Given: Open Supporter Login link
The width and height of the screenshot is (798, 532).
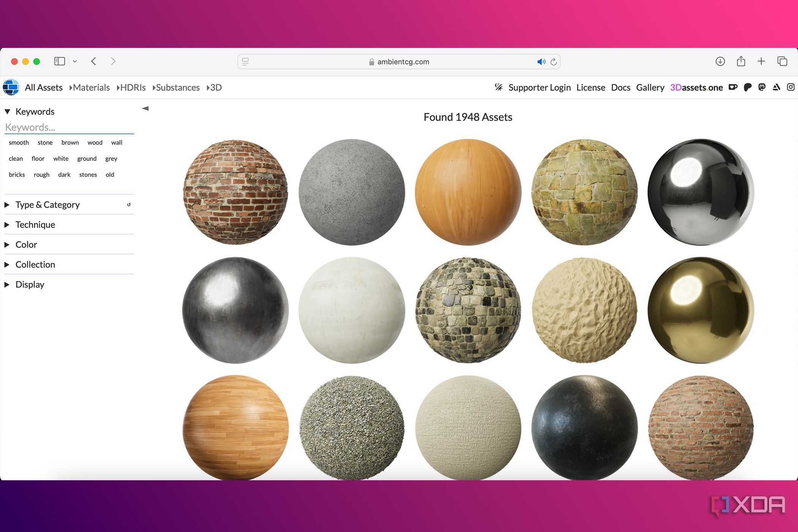Looking at the screenshot, I should (x=540, y=87).
